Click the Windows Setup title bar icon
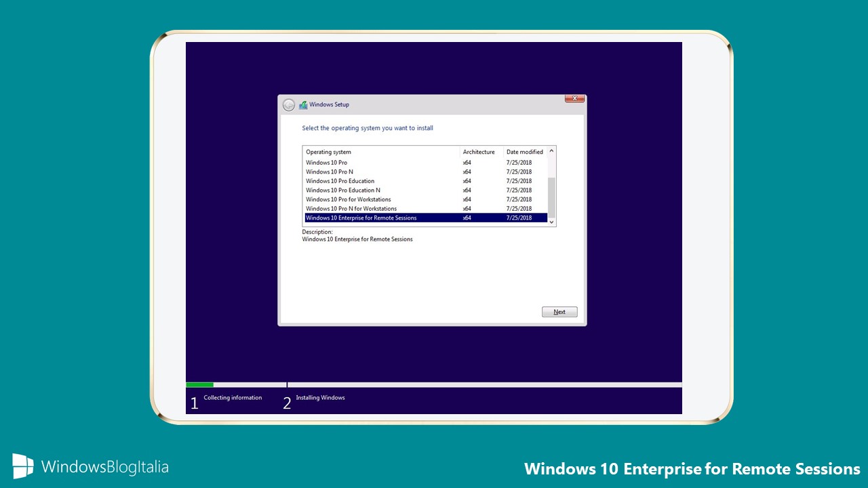 (x=303, y=105)
